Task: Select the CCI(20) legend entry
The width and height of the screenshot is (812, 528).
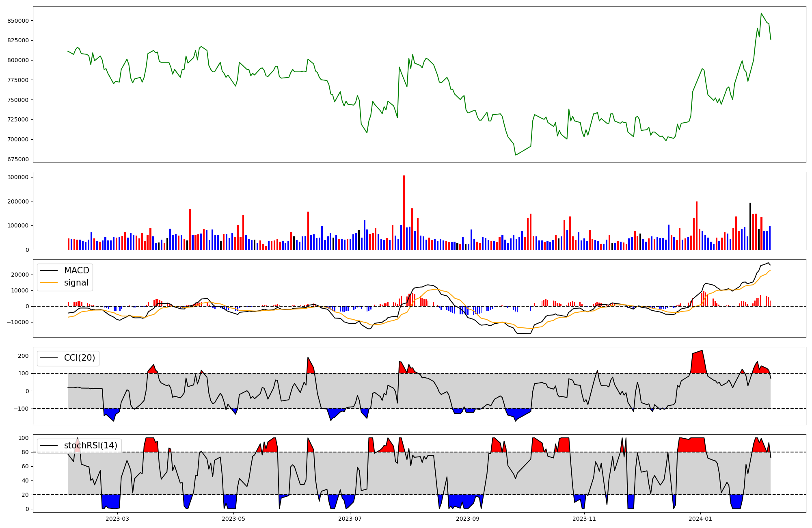Action: [x=80, y=358]
